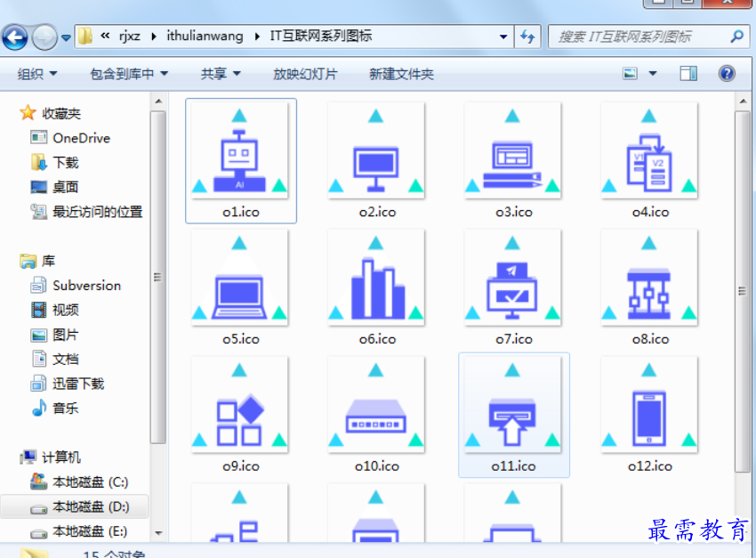Click the navigation pane scrollbar thumb
Image resolution: width=756 pixels, height=558 pixels.
click(x=157, y=278)
